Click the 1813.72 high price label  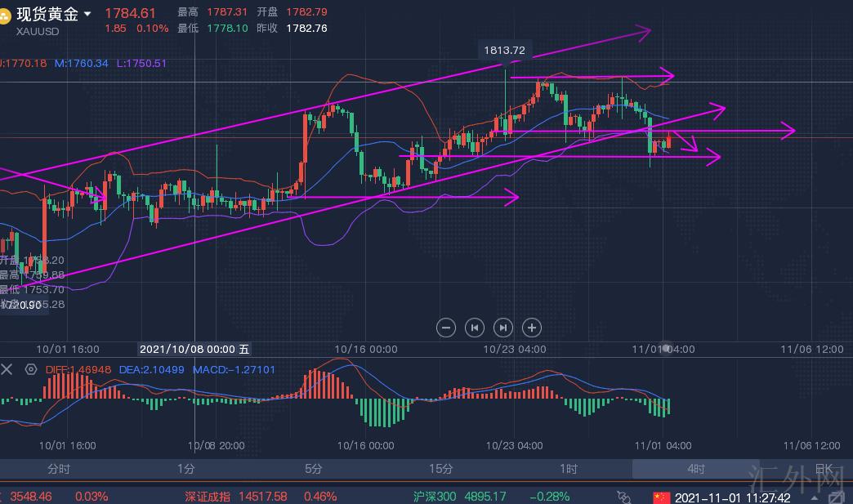(x=504, y=51)
